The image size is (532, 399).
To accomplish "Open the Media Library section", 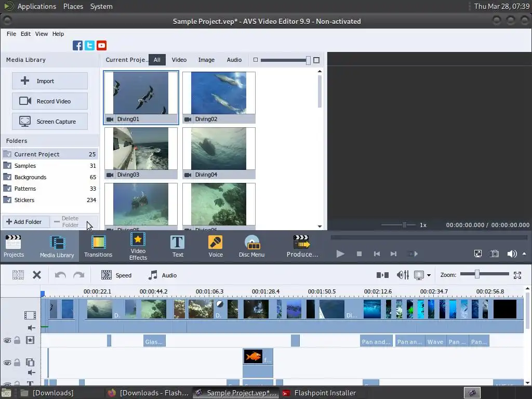I will tap(57, 246).
